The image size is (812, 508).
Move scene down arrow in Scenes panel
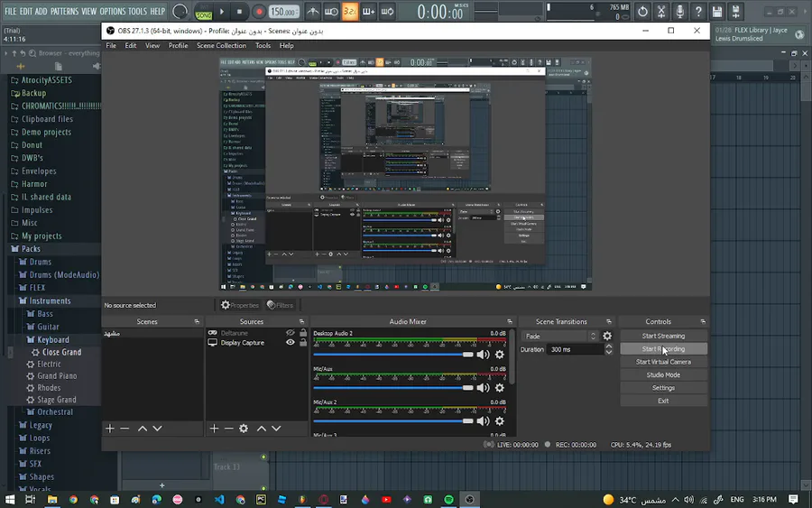[x=157, y=429]
